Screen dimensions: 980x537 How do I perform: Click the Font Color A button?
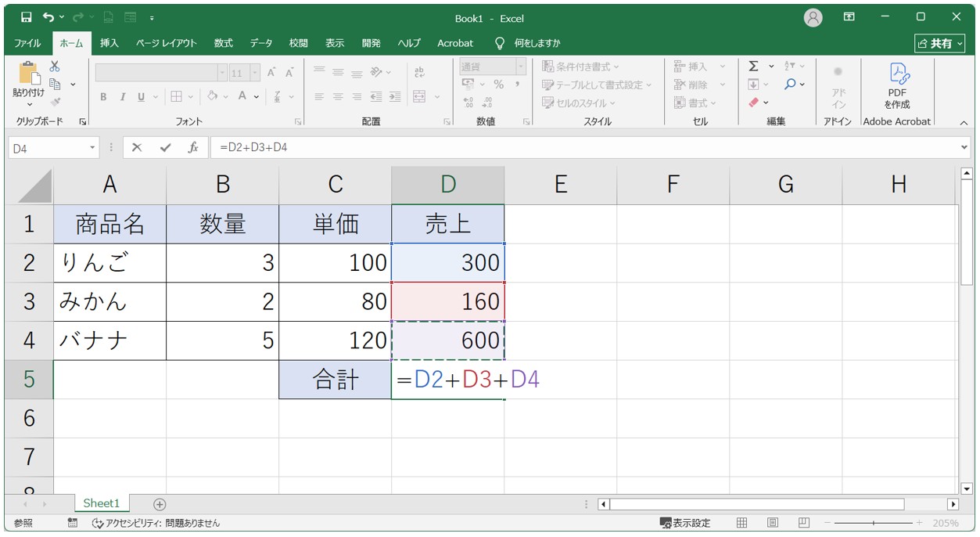(242, 96)
